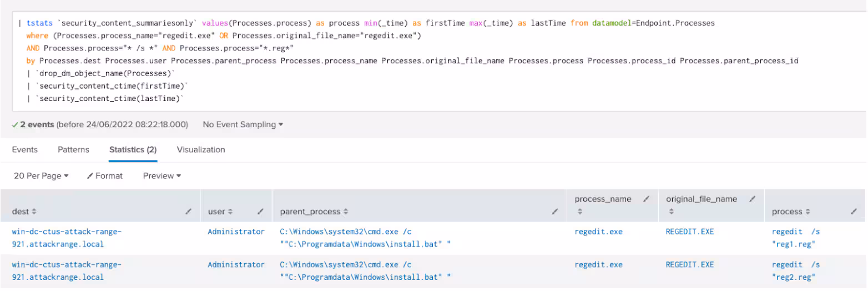Expand the 20 Per Page dropdown
868x291 pixels.
click(x=41, y=175)
